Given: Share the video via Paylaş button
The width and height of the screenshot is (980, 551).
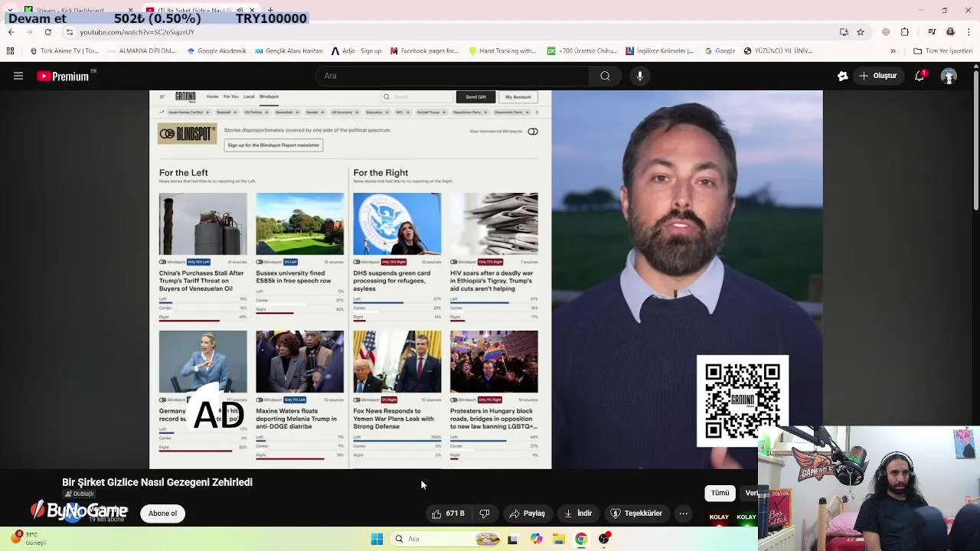Looking at the screenshot, I should [x=528, y=514].
